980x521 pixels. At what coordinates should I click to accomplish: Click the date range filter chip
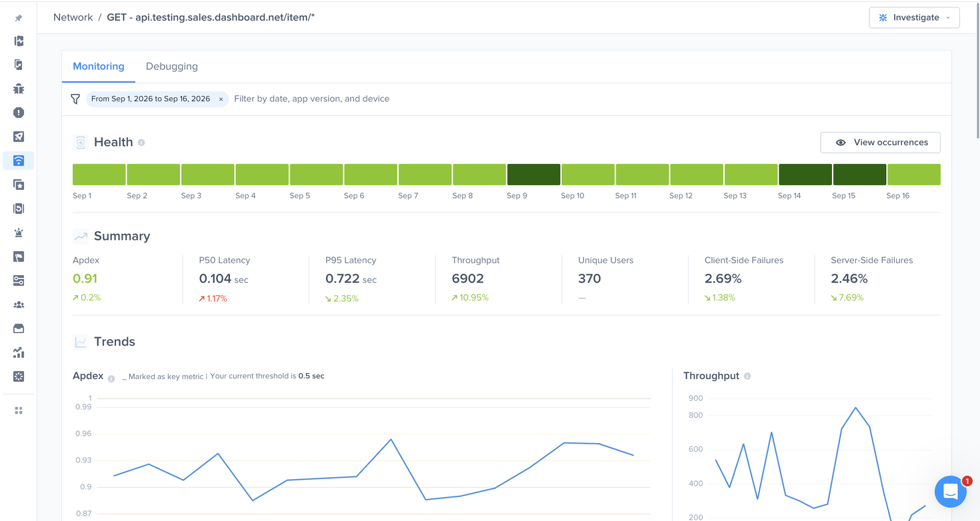(157, 99)
